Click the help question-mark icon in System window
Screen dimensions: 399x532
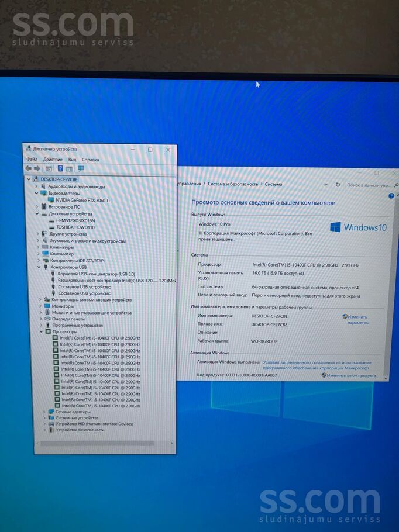(391, 196)
